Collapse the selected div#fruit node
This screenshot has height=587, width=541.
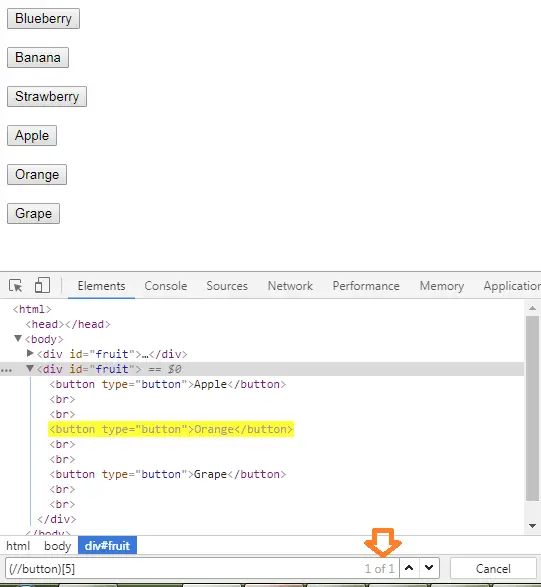pyautogui.click(x=30, y=368)
